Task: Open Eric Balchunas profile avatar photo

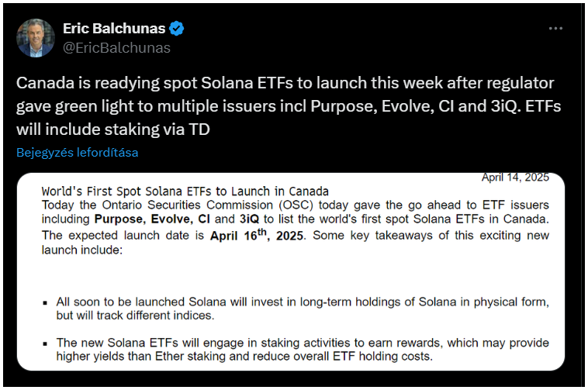Action: (x=36, y=38)
